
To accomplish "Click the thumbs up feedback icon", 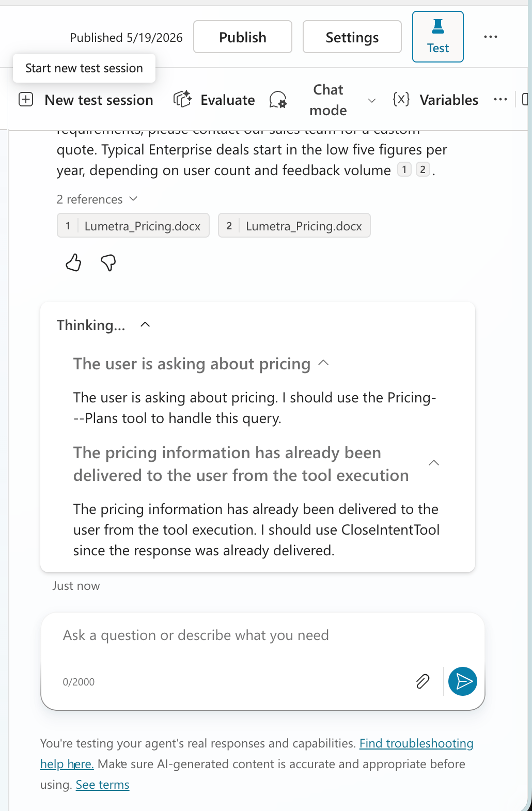I will [x=73, y=262].
